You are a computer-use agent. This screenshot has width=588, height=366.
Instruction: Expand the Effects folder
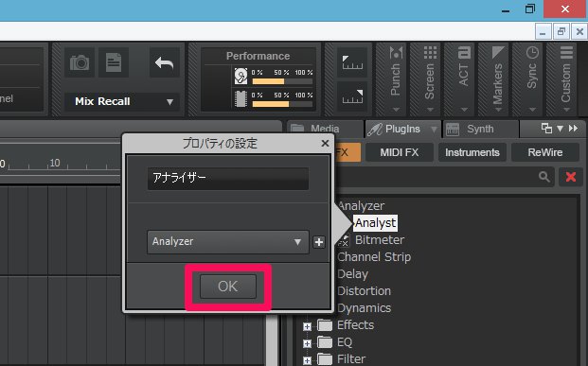307,326
